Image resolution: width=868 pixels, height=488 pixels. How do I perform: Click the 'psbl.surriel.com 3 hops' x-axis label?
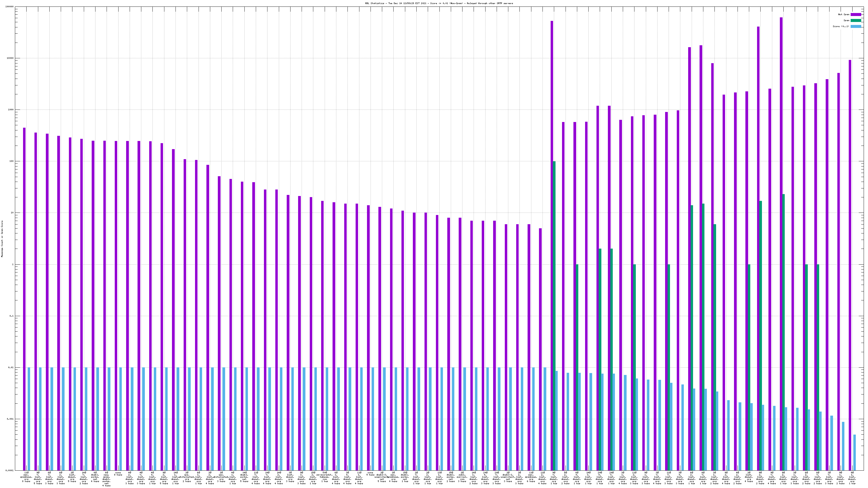coord(462,477)
